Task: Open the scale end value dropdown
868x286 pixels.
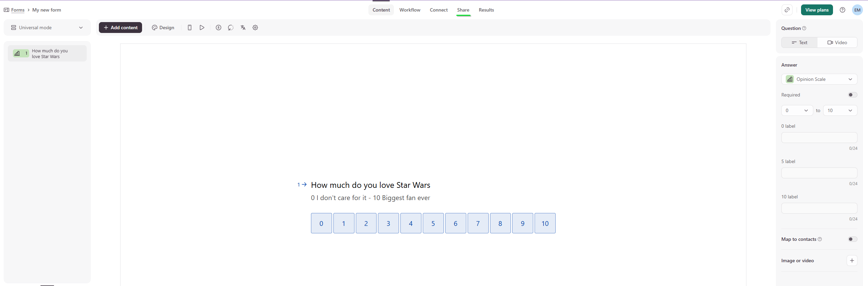Action: [x=840, y=110]
